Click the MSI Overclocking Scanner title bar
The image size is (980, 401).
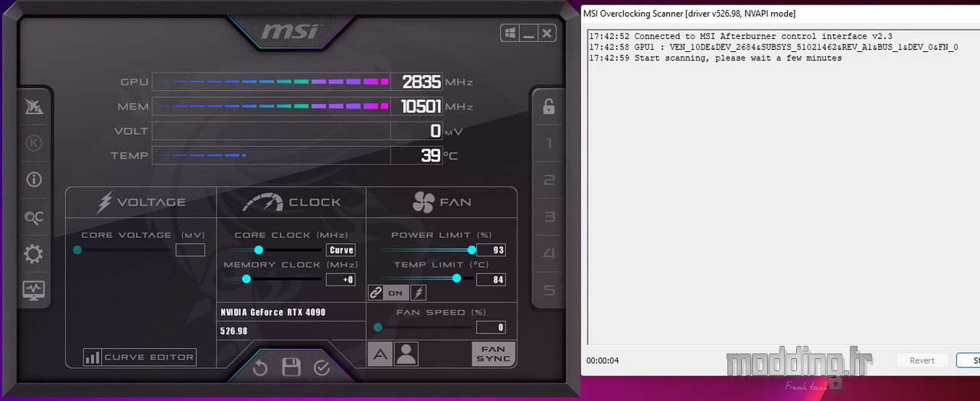pos(780,13)
